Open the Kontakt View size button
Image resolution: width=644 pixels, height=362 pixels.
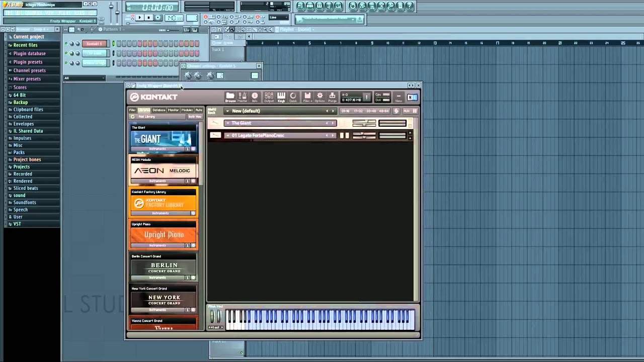coord(398,97)
